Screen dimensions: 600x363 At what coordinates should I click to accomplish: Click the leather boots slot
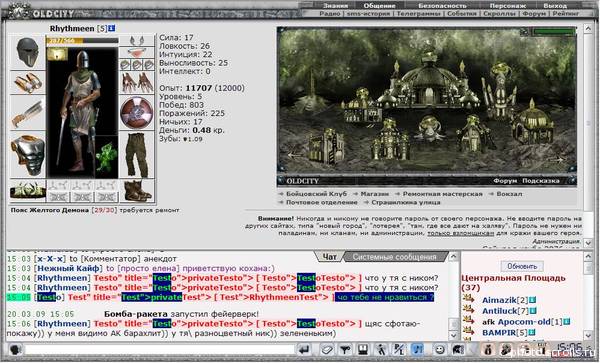(137, 190)
